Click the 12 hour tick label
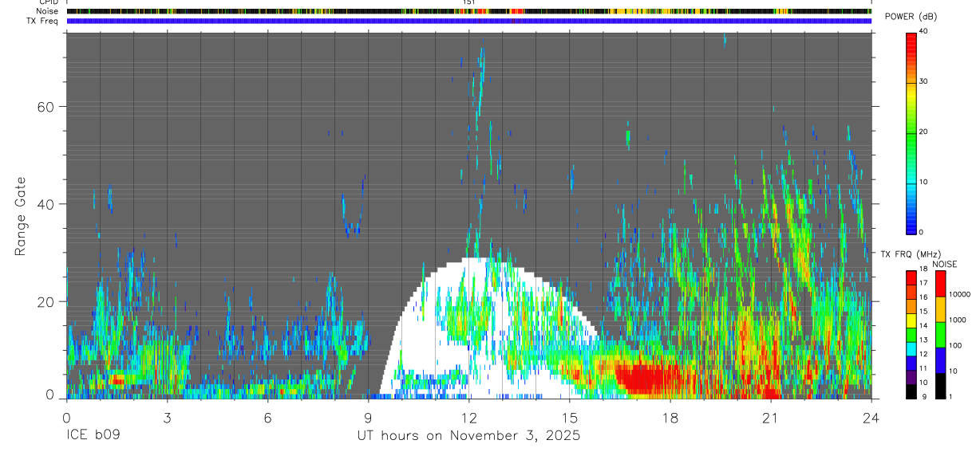This screenshot has width=980, height=452. [x=468, y=418]
